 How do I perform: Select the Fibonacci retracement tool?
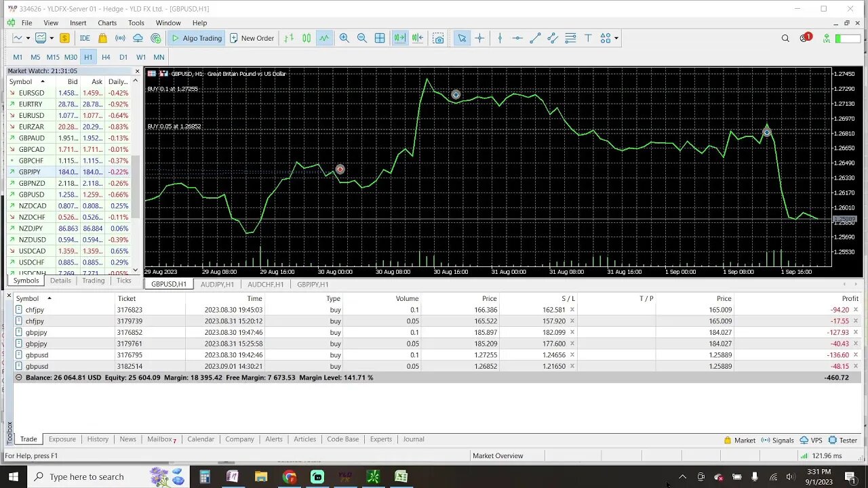pyautogui.click(x=570, y=38)
